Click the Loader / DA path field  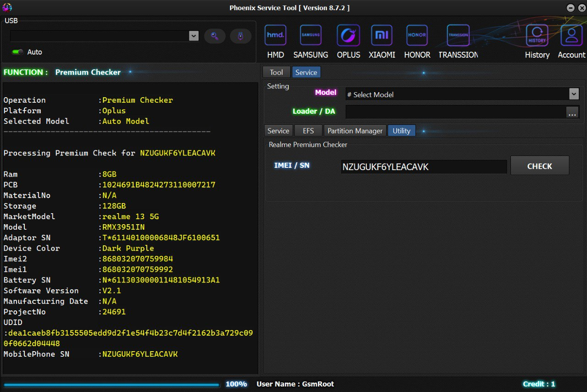[455, 112]
